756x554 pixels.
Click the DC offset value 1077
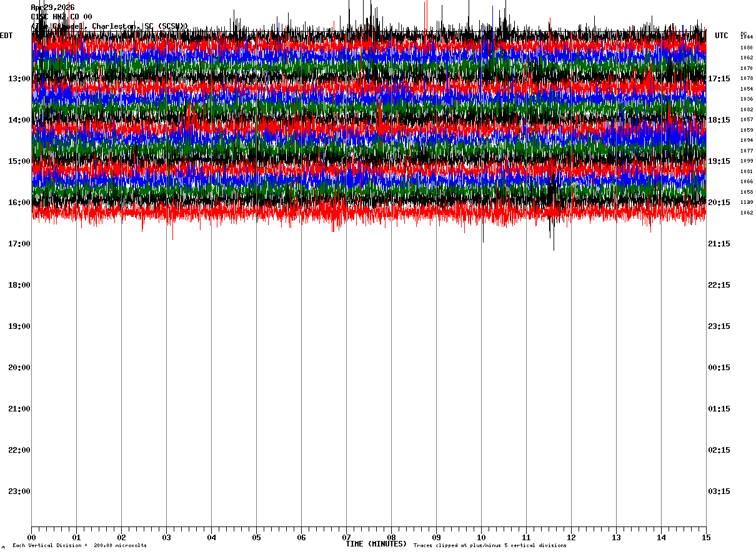(747, 151)
